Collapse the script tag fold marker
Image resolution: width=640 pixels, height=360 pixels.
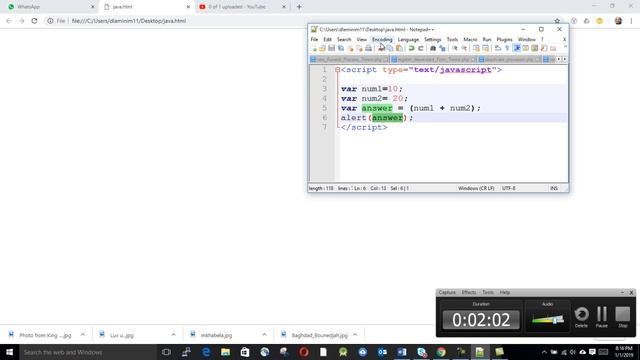pyautogui.click(x=338, y=70)
